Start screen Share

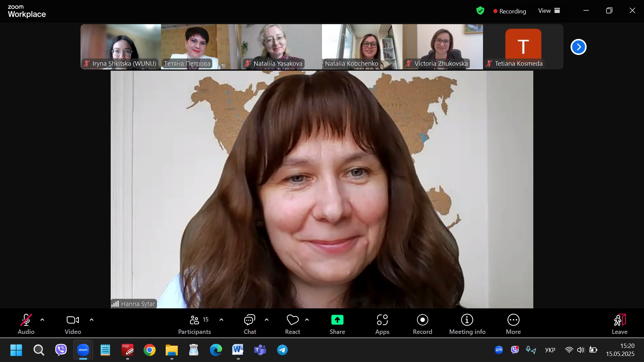337,324
